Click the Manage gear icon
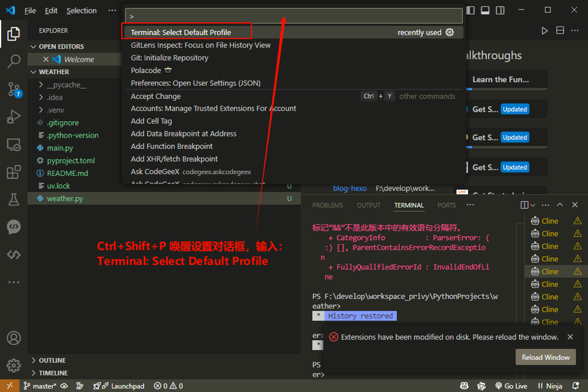Viewport: 588px width, 392px height. pos(14,365)
